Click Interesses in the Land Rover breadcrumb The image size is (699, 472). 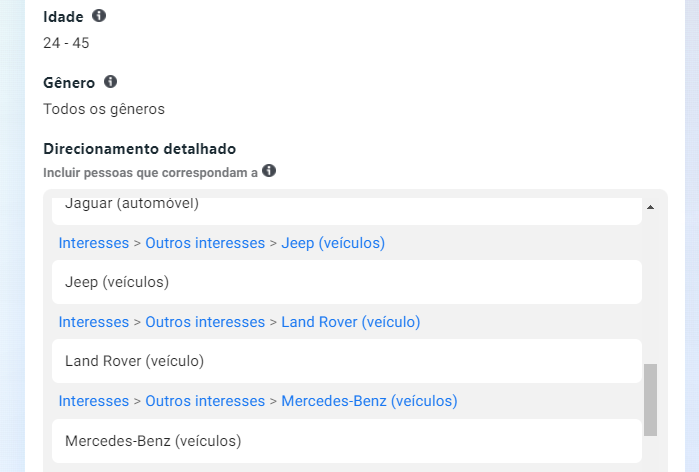click(94, 322)
